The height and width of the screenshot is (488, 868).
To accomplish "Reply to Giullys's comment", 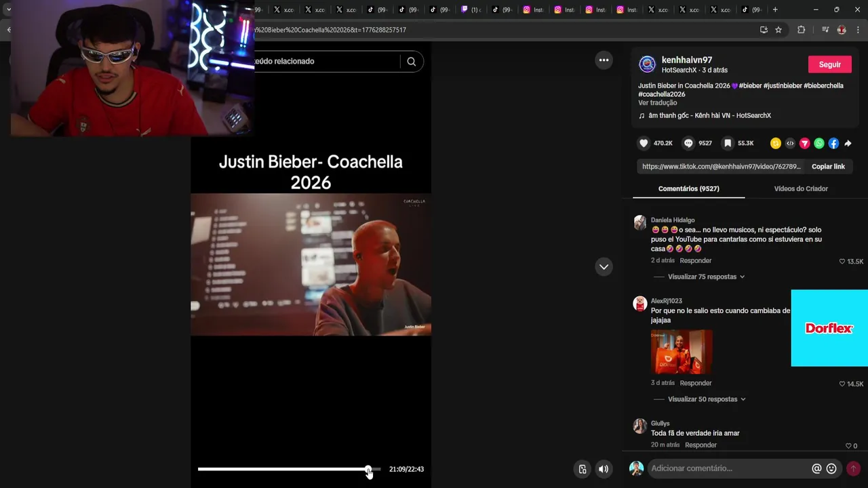I will tap(701, 445).
